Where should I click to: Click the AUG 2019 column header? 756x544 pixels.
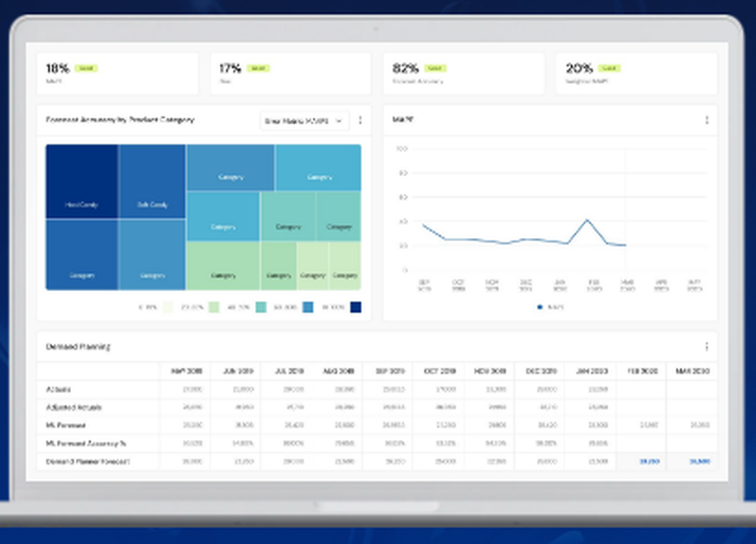(339, 371)
